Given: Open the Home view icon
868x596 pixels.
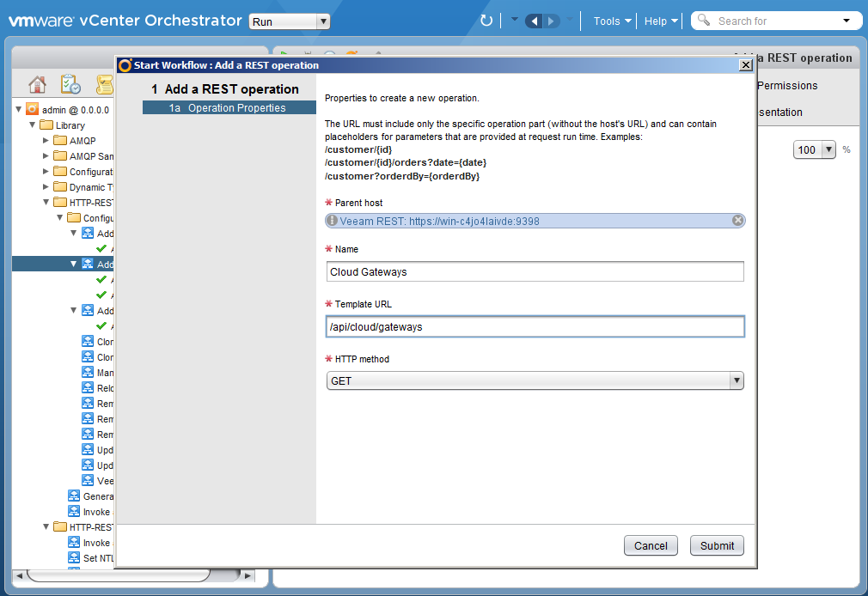Looking at the screenshot, I should click(x=37, y=85).
